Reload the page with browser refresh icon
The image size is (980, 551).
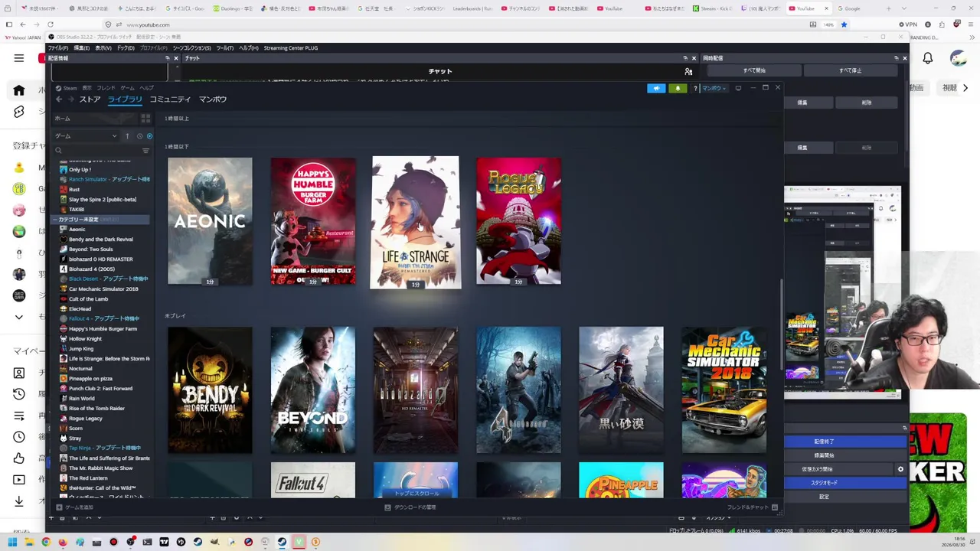click(x=51, y=24)
